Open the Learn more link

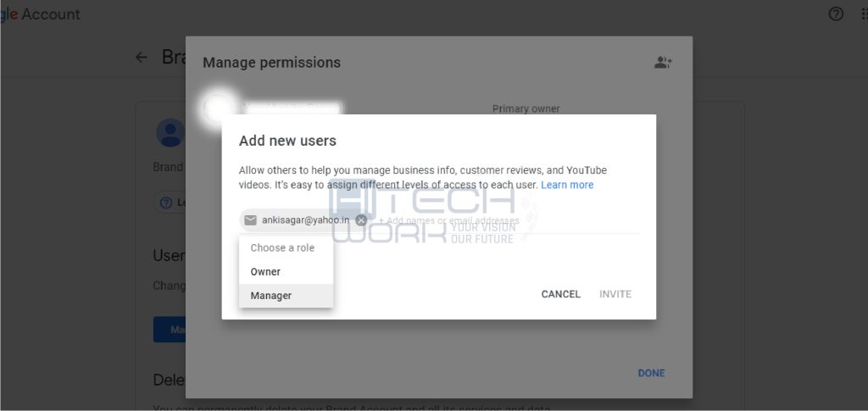point(567,185)
